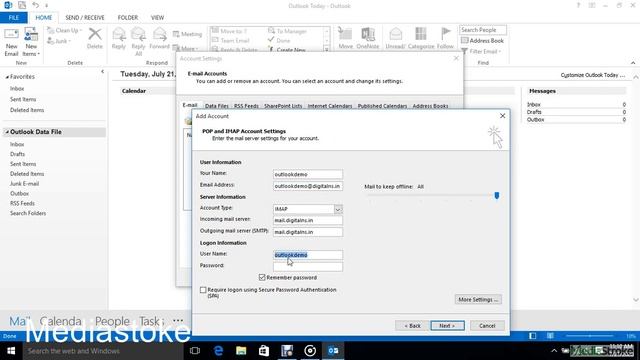
Task: Open FILE tab
Action: pos(13,18)
